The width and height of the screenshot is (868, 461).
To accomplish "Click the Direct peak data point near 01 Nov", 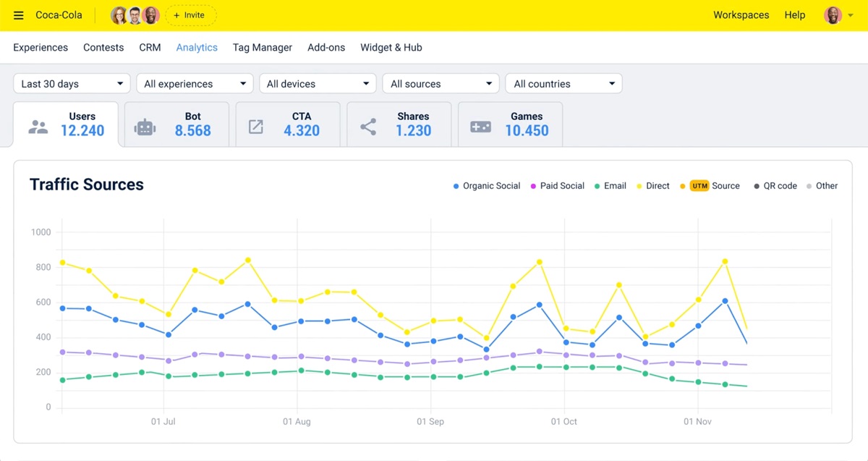I will [x=725, y=261].
